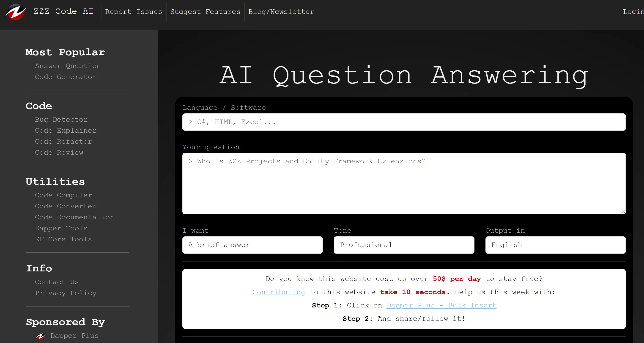Click the Sponsored By heading
Image resolution: width=644 pixels, height=343 pixels.
[x=66, y=322]
